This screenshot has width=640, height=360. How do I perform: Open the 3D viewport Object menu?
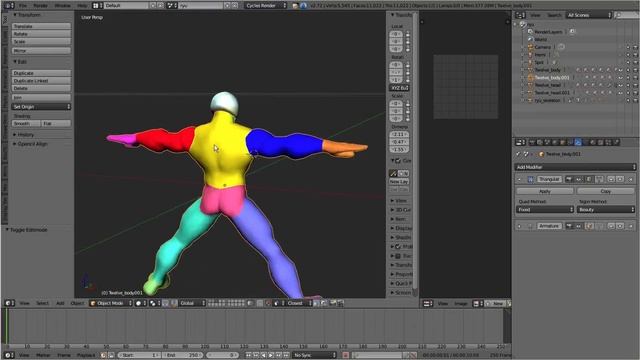(77, 303)
